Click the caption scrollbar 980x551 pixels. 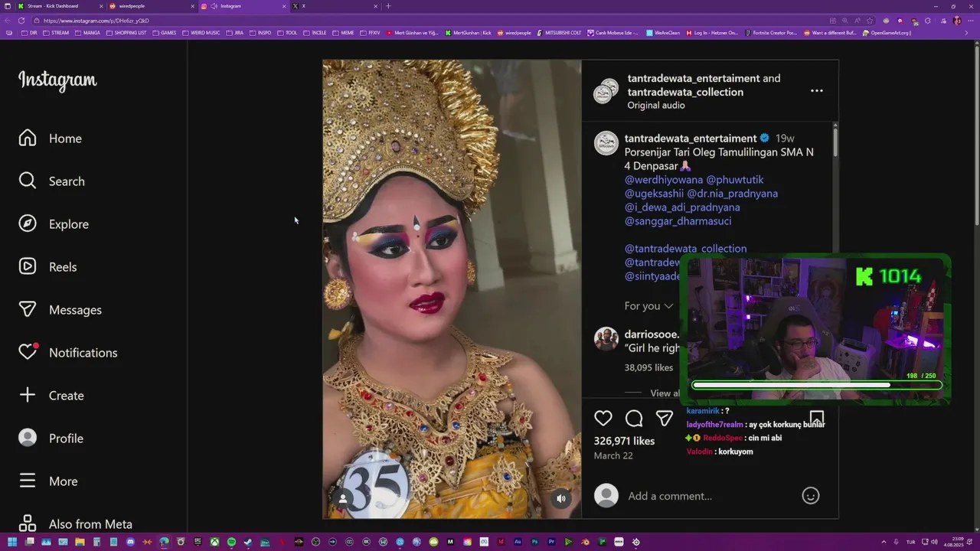pos(835,142)
